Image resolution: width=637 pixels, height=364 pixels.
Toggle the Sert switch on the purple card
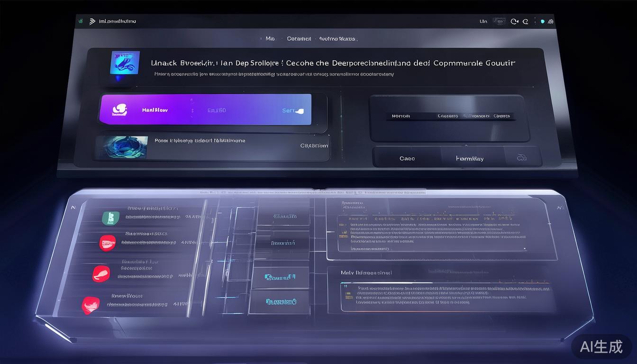[299, 111]
